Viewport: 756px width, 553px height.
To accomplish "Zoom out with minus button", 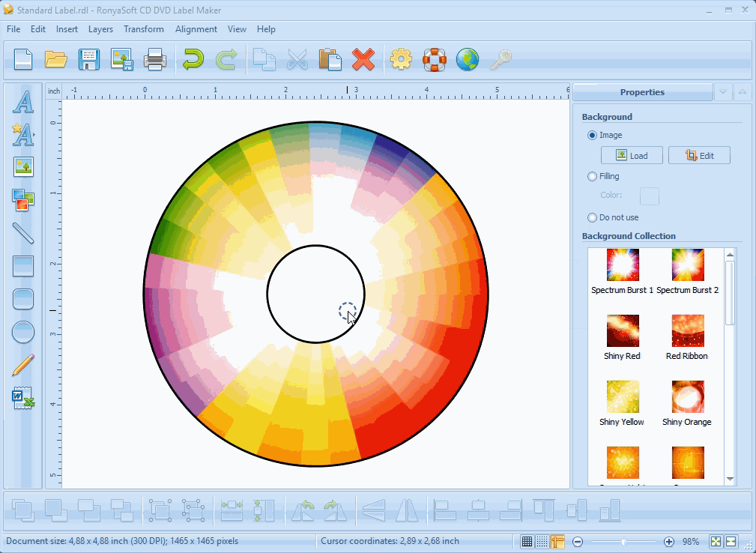I will [x=578, y=542].
